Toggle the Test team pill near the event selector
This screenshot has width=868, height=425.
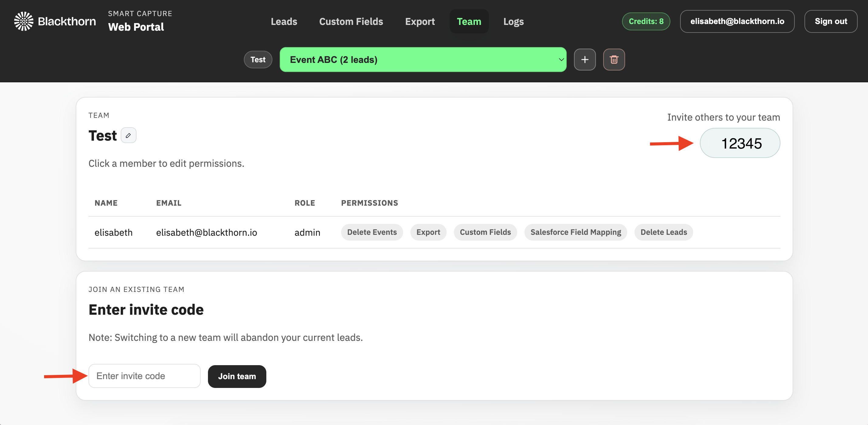click(x=258, y=59)
